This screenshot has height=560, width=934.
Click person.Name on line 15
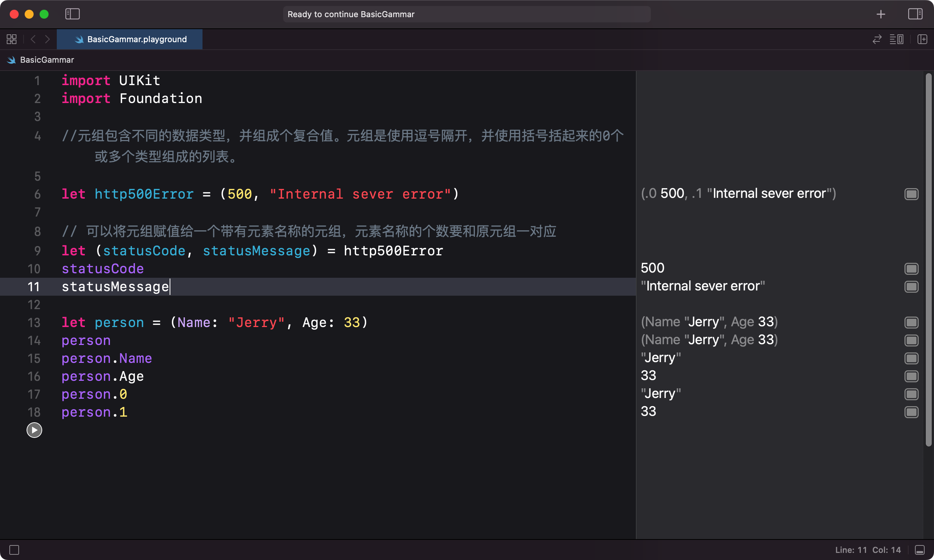point(107,358)
